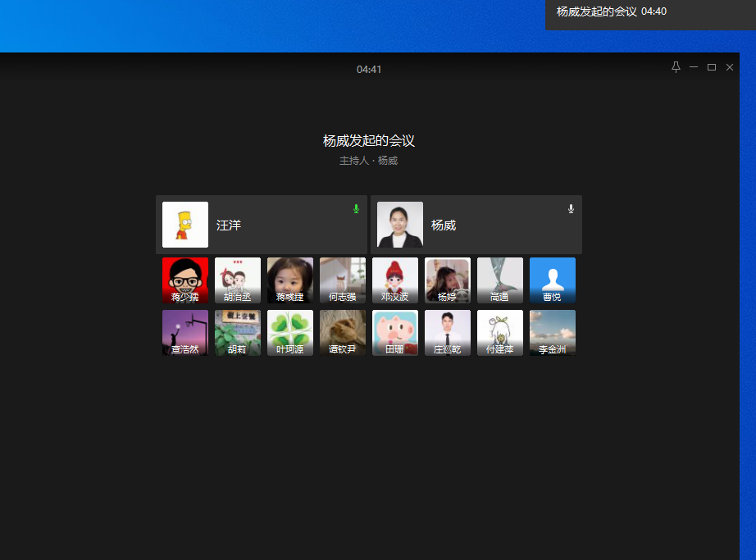Click participant 胡治丞's avatar
The image size is (756, 560).
pyautogui.click(x=238, y=280)
